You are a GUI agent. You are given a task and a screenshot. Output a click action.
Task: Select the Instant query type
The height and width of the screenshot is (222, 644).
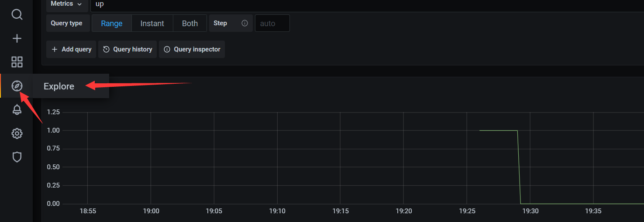[x=152, y=24]
